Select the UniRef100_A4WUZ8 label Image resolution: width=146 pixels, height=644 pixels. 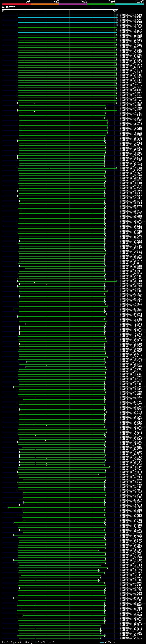coord(131,635)
